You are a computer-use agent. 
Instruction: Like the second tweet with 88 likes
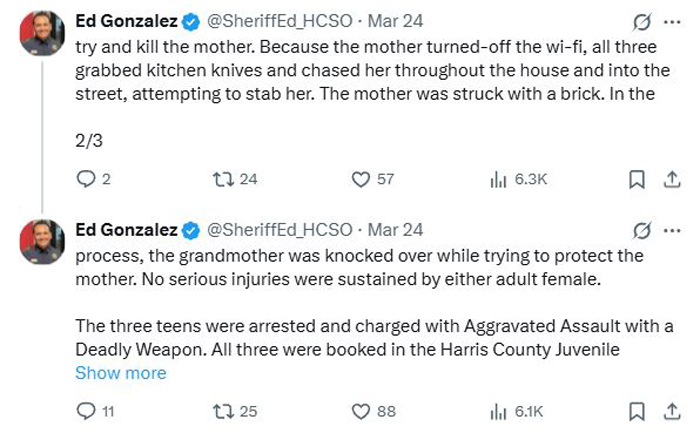(x=374, y=411)
